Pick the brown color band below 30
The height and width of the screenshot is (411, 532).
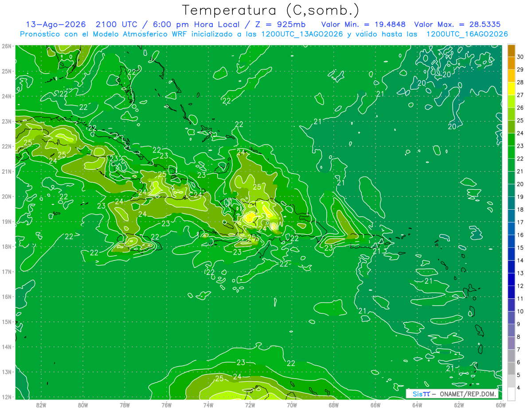click(511, 51)
